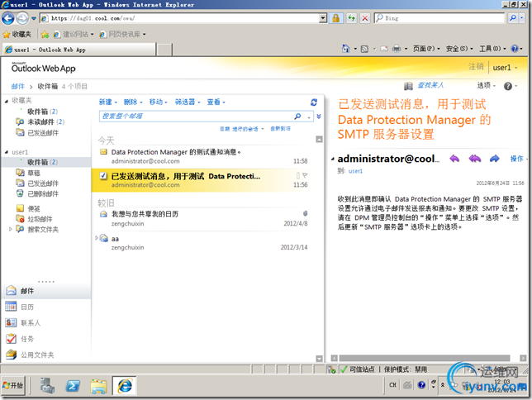Image resolution: width=532 pixels, height=400 pixels.
Task: Click the Bing search magnifier button
Action: point(513,18)
